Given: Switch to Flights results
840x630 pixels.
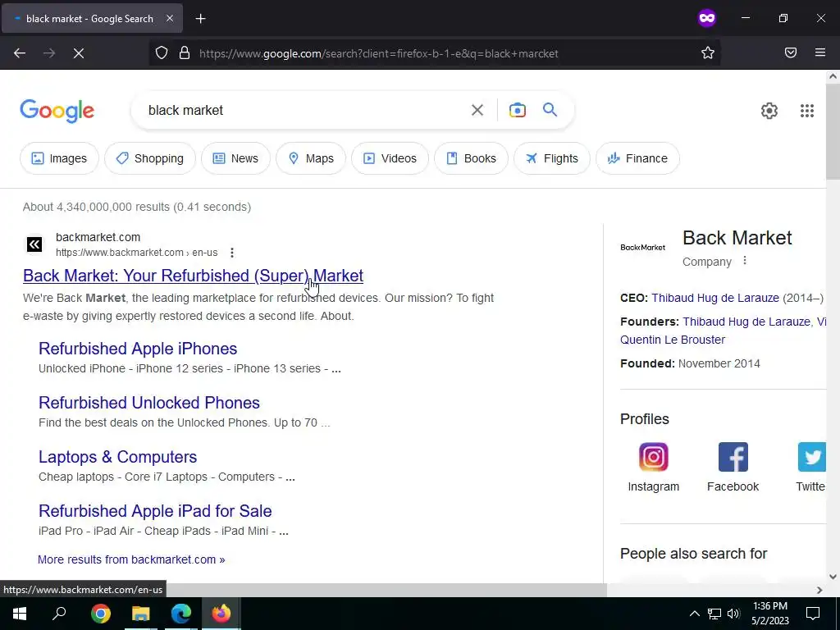Looking at the screenshot, I should 552,158.
